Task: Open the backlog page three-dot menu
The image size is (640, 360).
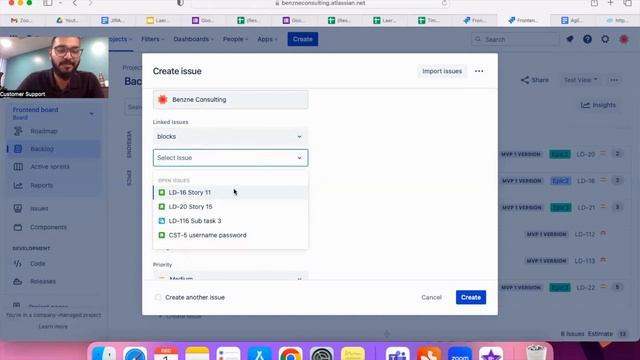Action: click(x=614, y=80)
